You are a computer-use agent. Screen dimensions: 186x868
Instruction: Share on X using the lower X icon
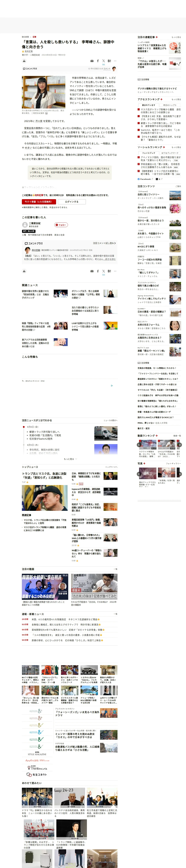click(x=104, y=271)
